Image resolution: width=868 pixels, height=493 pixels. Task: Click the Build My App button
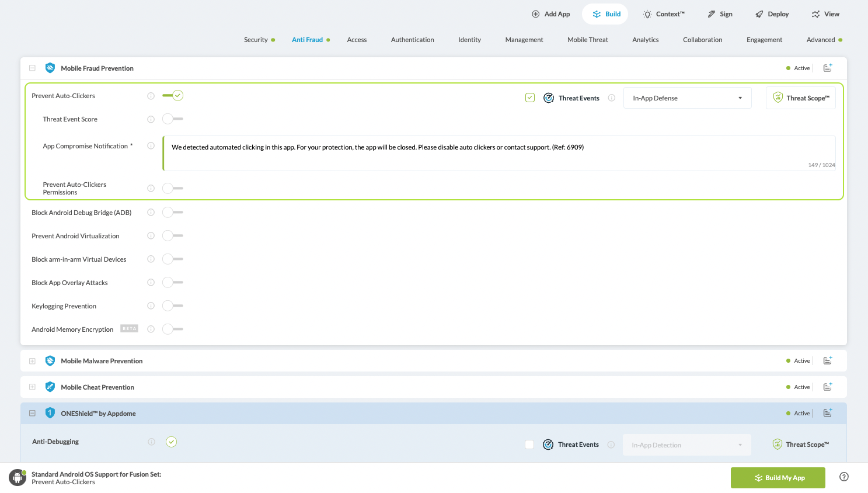pos(778,478)
